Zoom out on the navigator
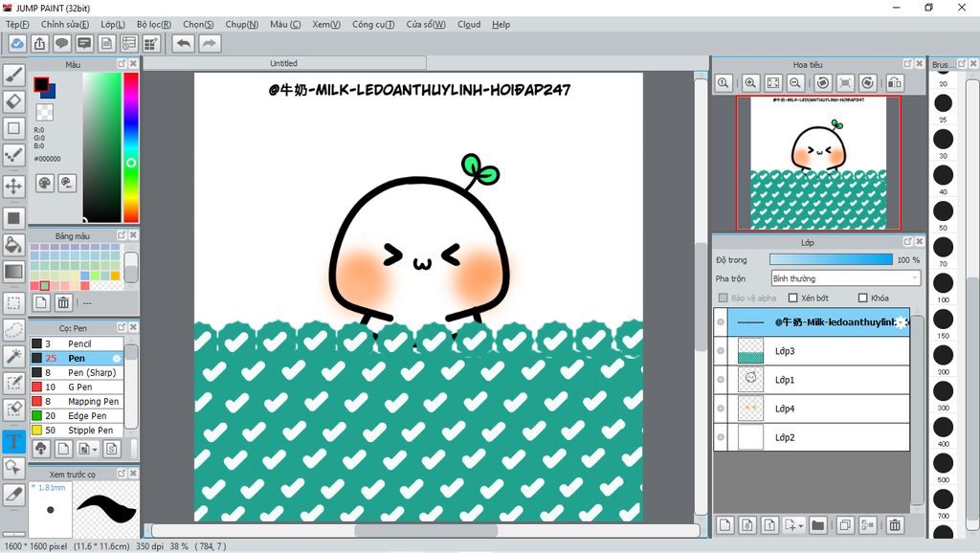The height and width of the screenshot is (553, 980). coord(795,82)
